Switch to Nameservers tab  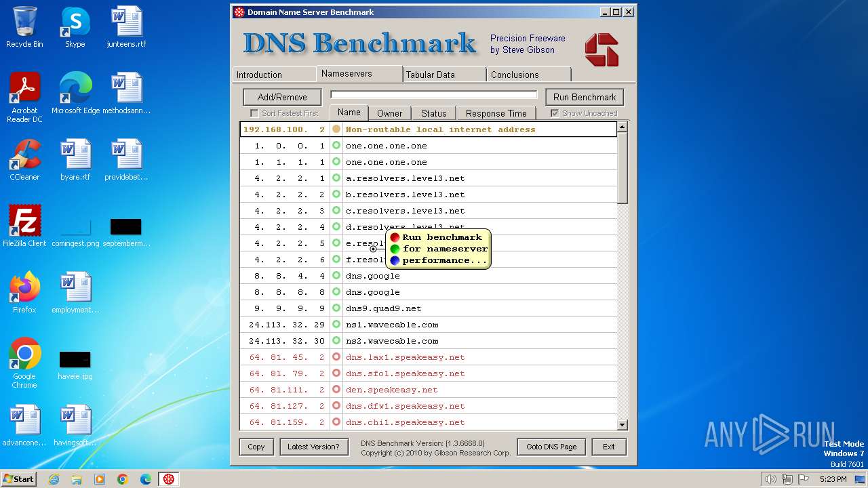359,73
